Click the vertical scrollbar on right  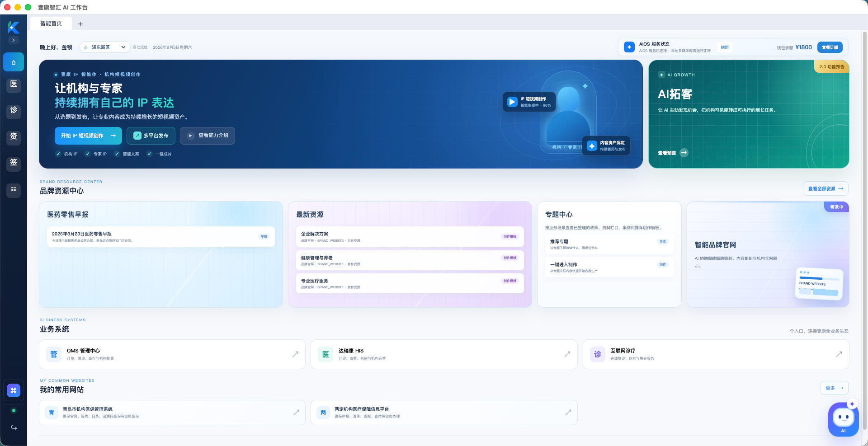click(865, 230)
